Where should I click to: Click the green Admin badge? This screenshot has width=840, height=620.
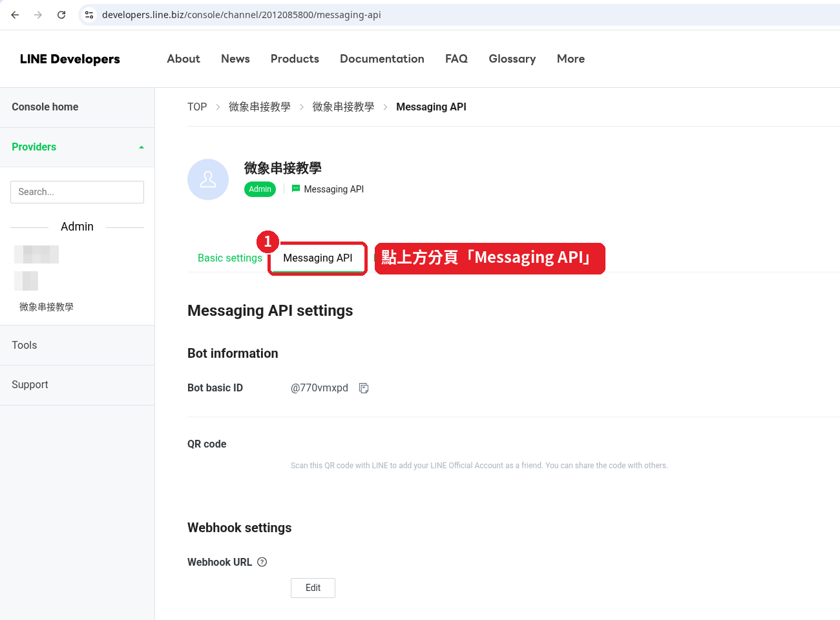260,189
